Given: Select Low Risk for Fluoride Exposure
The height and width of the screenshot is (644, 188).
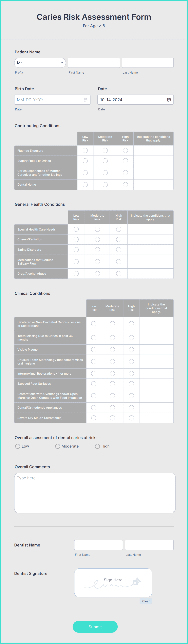Looking at the screenshot, I should 85,150.
